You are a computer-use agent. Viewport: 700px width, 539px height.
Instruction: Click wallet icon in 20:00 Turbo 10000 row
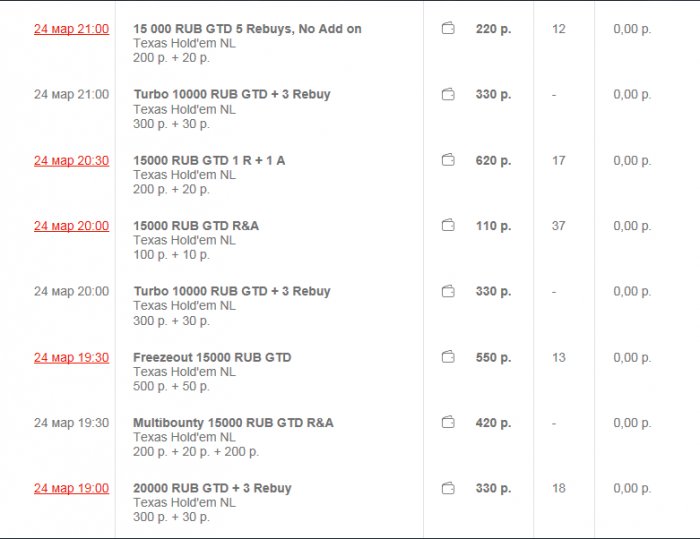[448, 292]
